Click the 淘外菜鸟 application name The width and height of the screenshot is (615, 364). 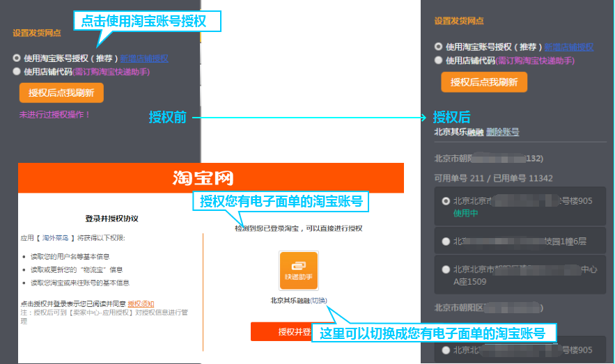pos(55,238)
